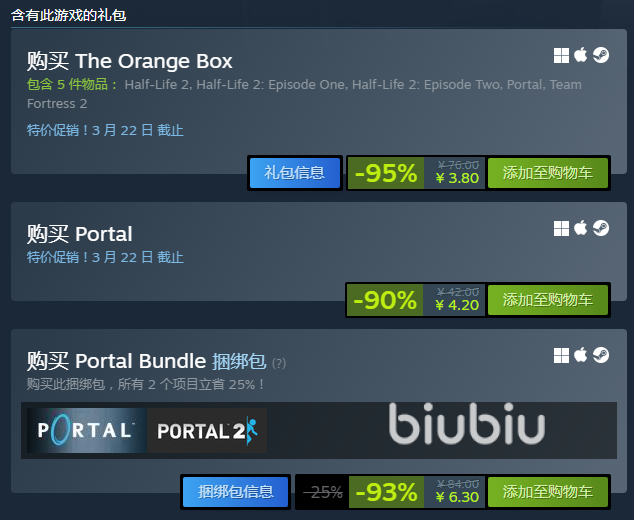Click the Portal 2 game banner thumbnail
Image resolution: width=634 pixels, height=520 pixels.
coord(207,430)
